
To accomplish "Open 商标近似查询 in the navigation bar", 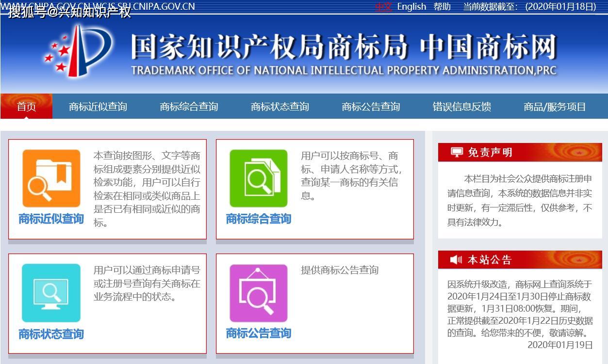I will pyautogui.click(x=98, y=107).
